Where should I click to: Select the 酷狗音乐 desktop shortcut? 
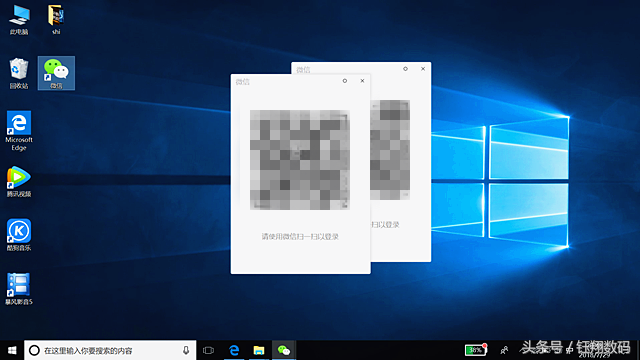pos(19,235)
